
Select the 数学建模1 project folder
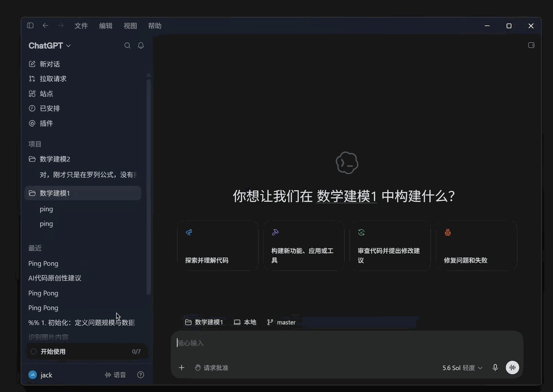(83, 193)
